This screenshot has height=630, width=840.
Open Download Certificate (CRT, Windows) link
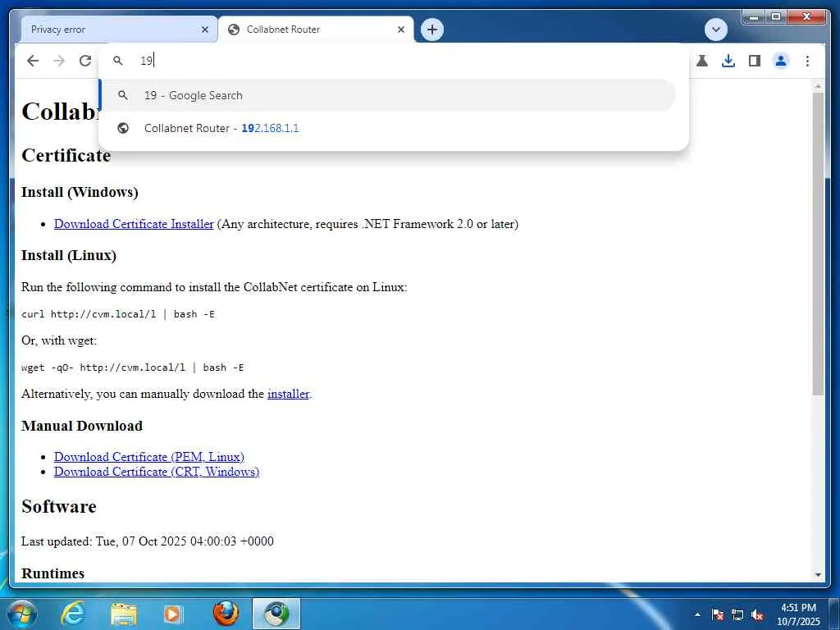pos(157,472)
